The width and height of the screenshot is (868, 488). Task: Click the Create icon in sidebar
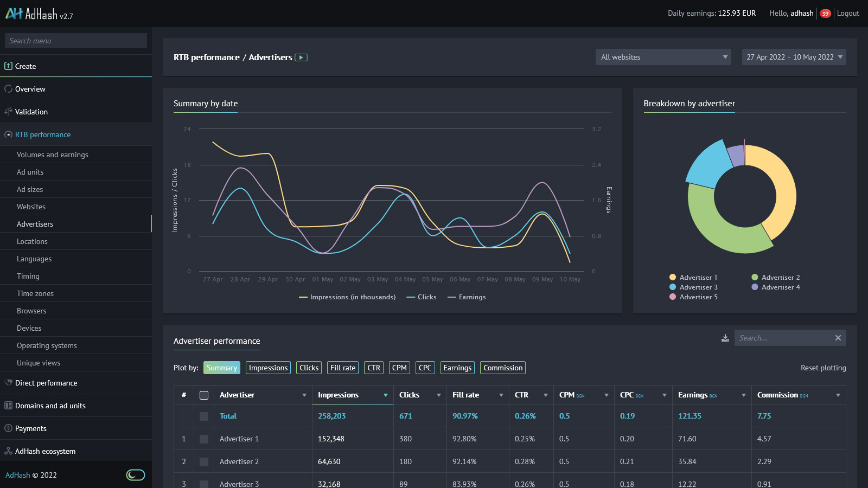point(8,66)
